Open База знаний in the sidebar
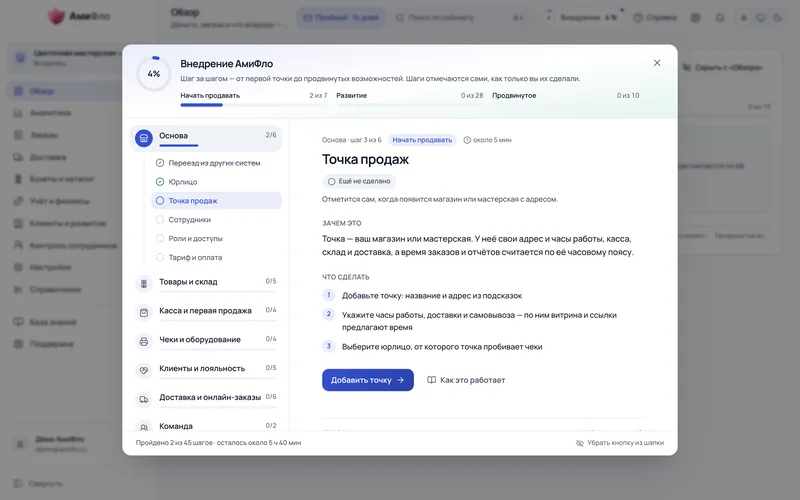Screen dimensions: 800x500 coord(65,322)
